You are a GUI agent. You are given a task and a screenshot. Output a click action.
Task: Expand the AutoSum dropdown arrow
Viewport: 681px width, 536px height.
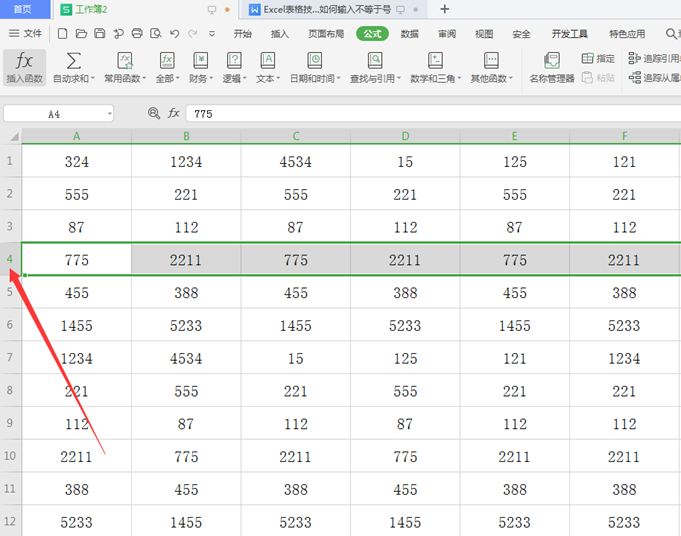[x=93, y=79]
